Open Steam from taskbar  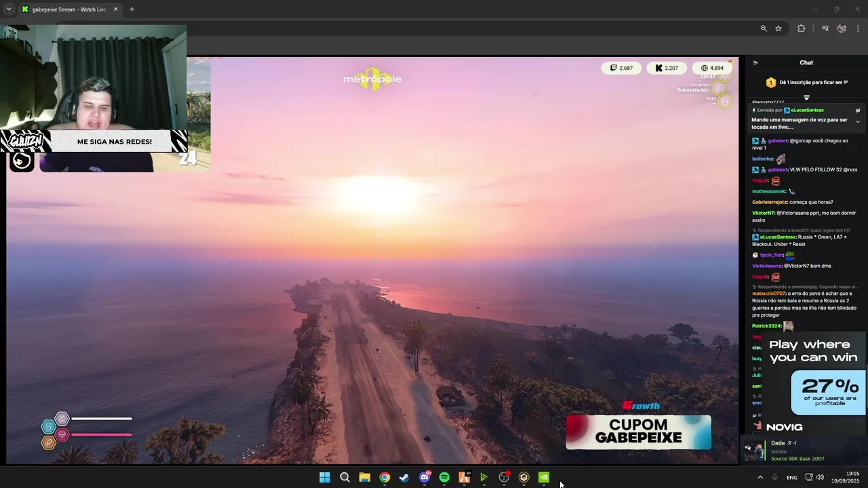(404, 477)
